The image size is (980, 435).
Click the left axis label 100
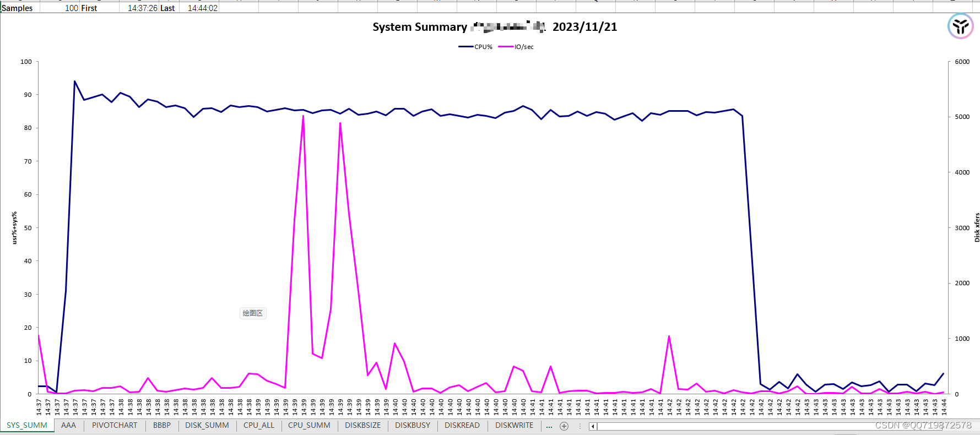click(26, 62)
